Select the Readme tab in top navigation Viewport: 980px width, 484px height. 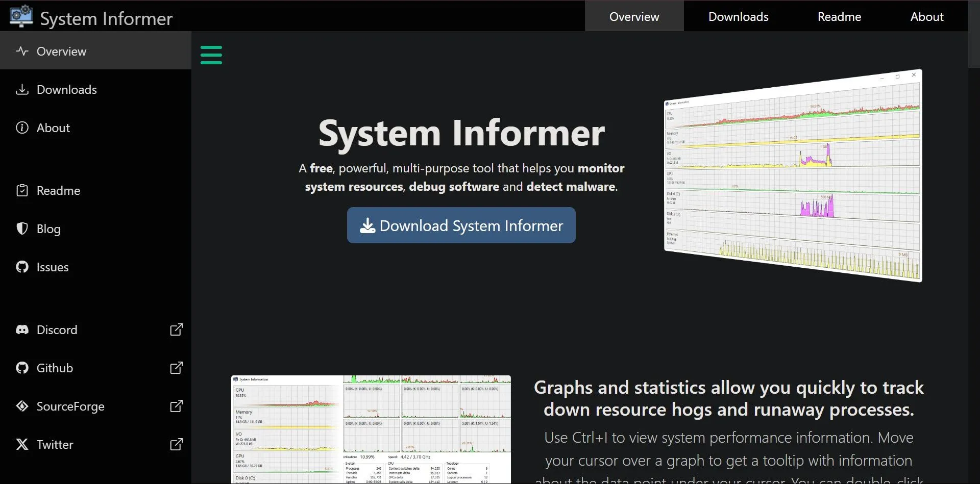(x=839, y=16)
